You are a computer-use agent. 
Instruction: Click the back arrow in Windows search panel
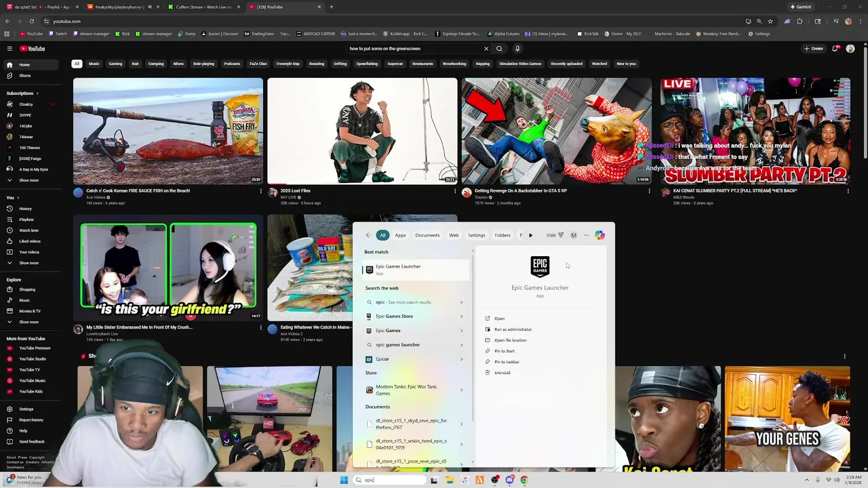(x=368, y=235)
